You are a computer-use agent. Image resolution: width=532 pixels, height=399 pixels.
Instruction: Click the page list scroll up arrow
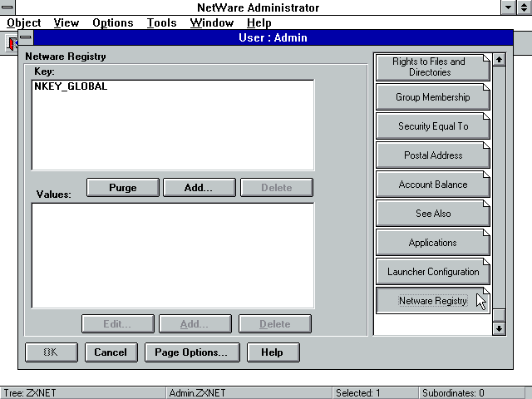[x=499, y=60]
